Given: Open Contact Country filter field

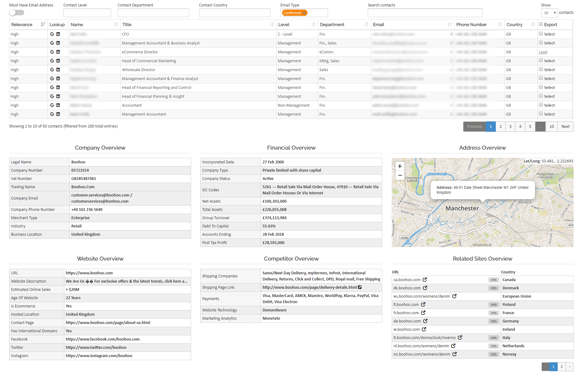Looking at the screenshot, I should [235, 13].
